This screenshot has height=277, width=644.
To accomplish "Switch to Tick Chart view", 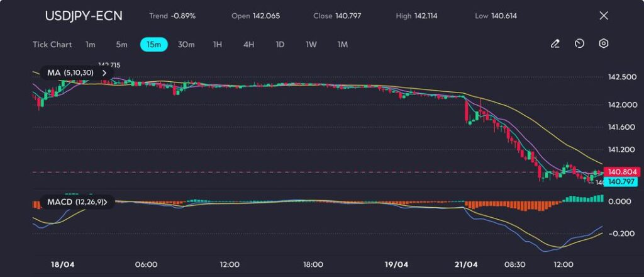I will coord(52,45).
